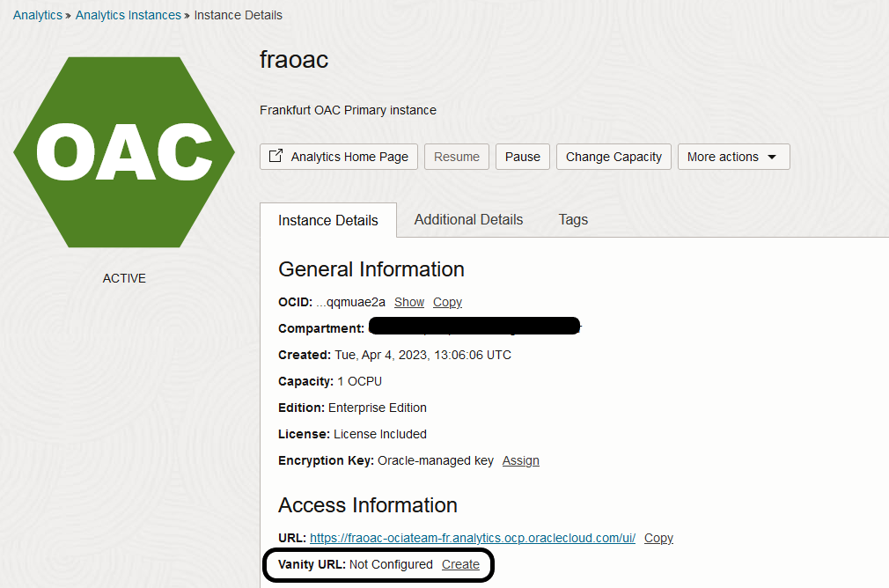Create a Vanity URL
Image resolution: width=889 pixels, height=588 pixels.
[x=460, y=564]
